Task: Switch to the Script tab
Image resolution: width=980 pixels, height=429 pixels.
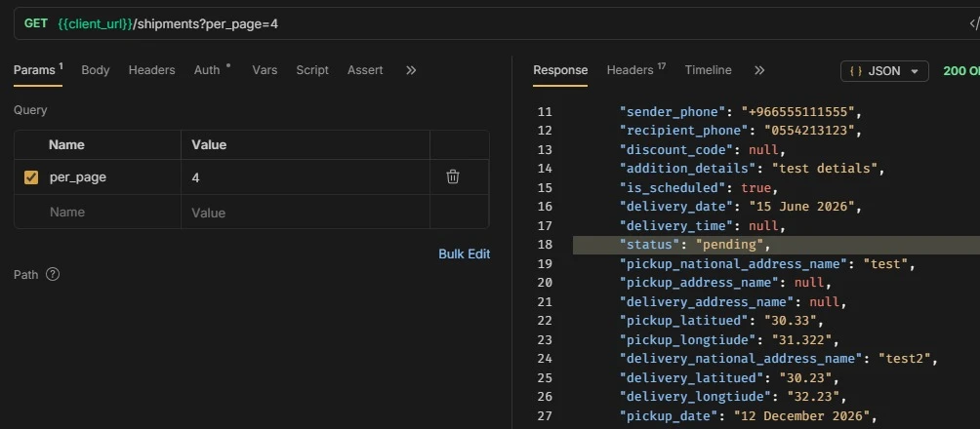Action: tap(312, 70)
